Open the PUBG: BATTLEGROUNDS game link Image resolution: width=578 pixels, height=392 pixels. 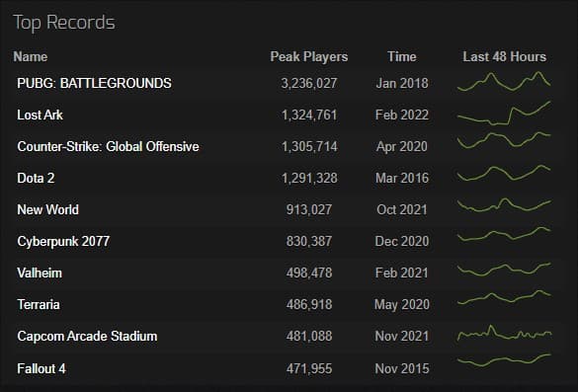(94, 83)
